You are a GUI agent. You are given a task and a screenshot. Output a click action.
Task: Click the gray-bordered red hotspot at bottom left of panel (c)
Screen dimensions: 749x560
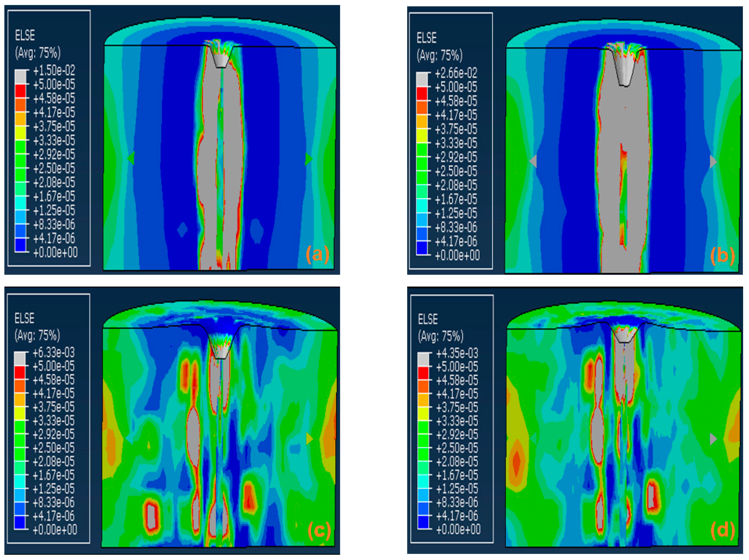click(x=151, y=517)
